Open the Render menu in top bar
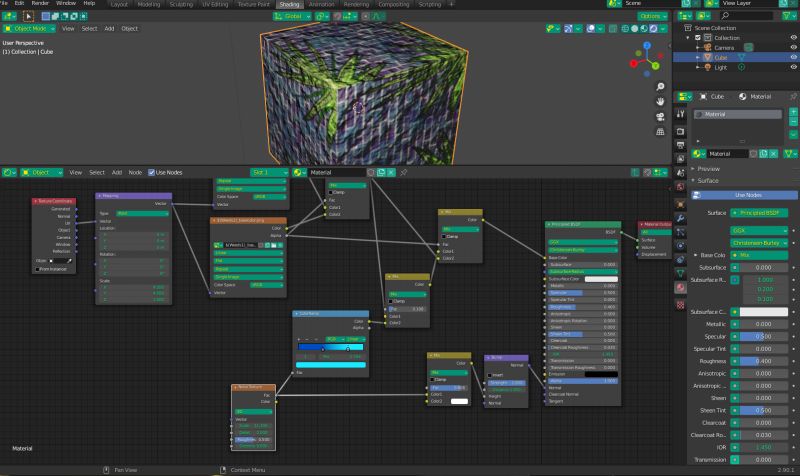800x476 pixels. coord(40,3)
